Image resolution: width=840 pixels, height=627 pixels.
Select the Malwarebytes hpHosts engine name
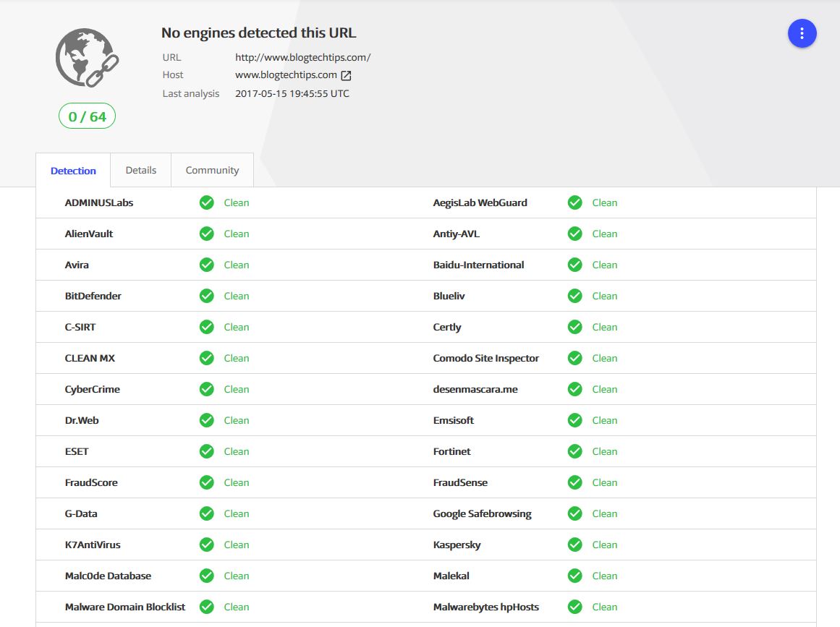486,607
